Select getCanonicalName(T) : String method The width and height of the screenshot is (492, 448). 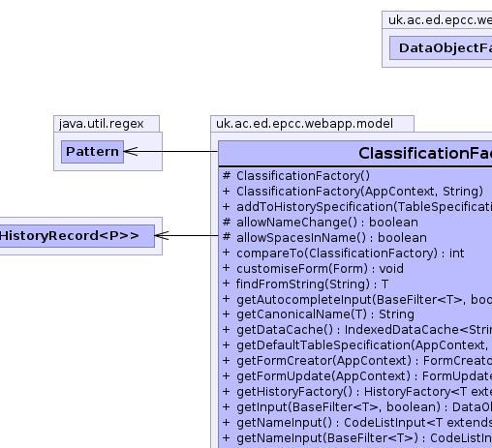click(x=318, y=314)
